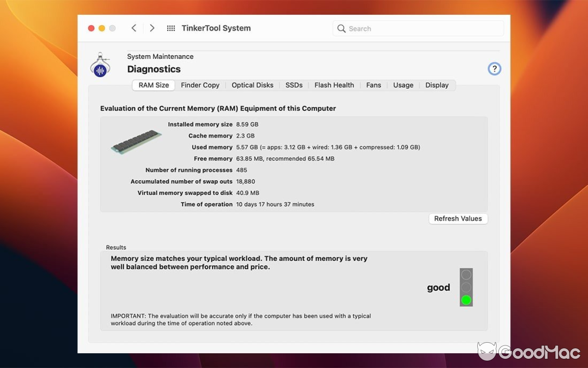The height and width of the screenshot is (368, 588).
Task: Switch to the Flash Health tab
Action: coord(334,85)
